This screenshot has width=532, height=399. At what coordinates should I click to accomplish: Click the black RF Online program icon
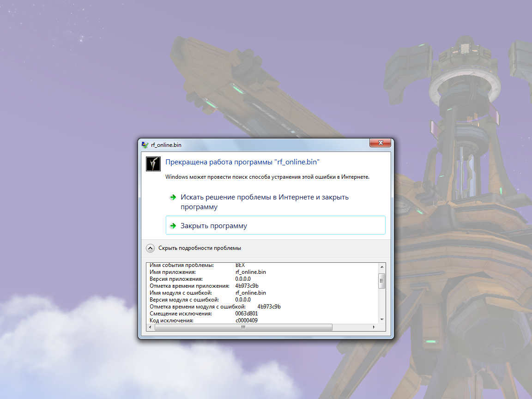pos(153,164)
